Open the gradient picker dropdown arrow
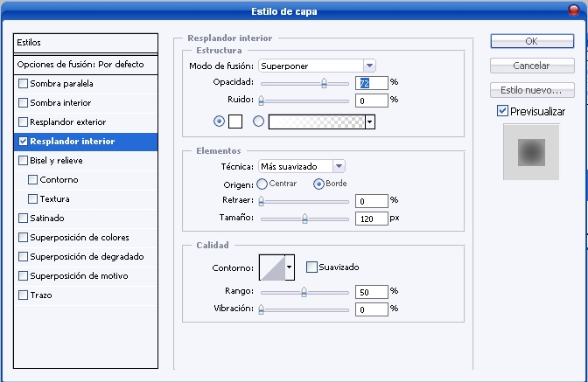This screenshot has height=382, width=588. [370, 122]
